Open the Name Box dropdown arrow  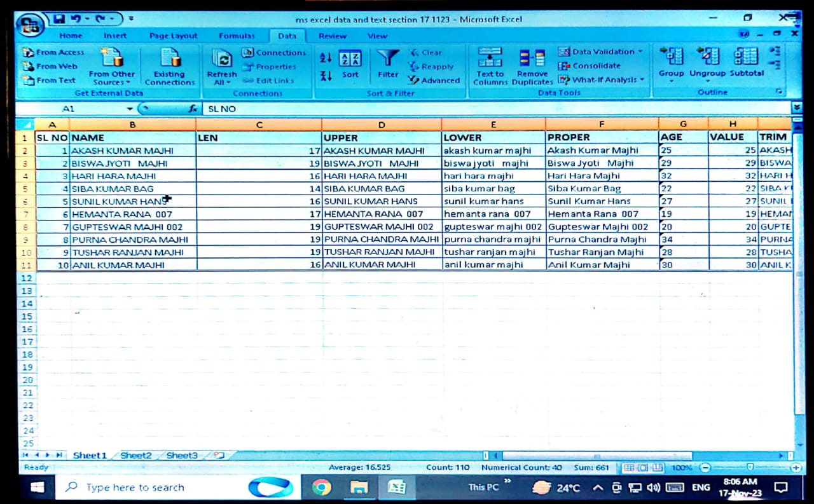pos(130,109)
